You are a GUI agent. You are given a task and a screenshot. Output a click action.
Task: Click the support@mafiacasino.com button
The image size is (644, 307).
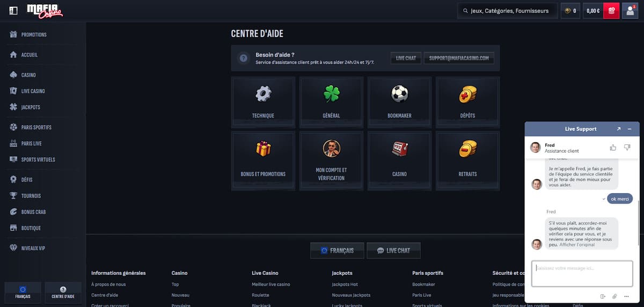(459, 58)
